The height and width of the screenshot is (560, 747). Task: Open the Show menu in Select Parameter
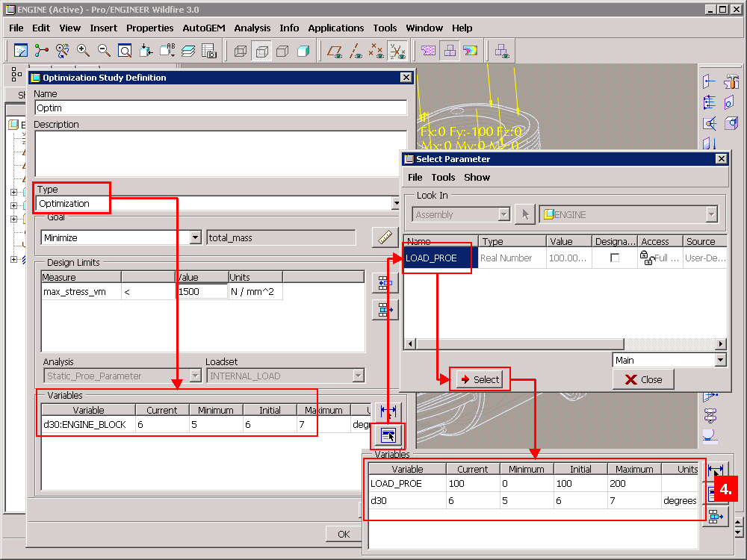[477, 177]
